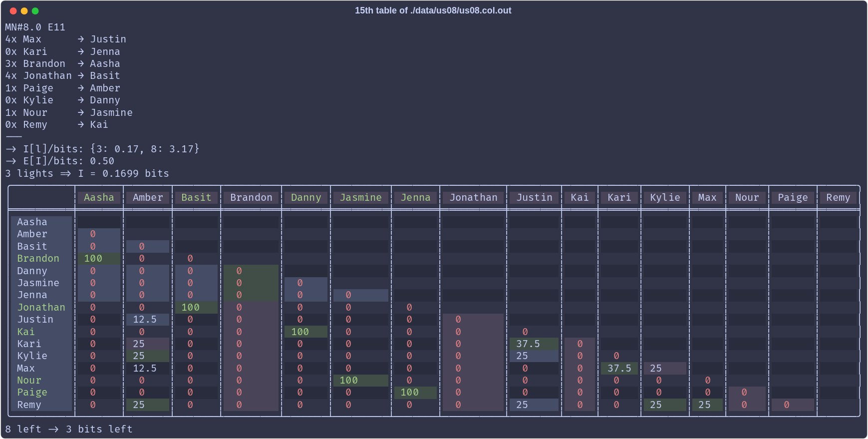This screenshot has width=868, height=439.
Task: Click the 12.5 cell in Justin row, Amber column
Action: pyautogui.click(x=148, y=319)
